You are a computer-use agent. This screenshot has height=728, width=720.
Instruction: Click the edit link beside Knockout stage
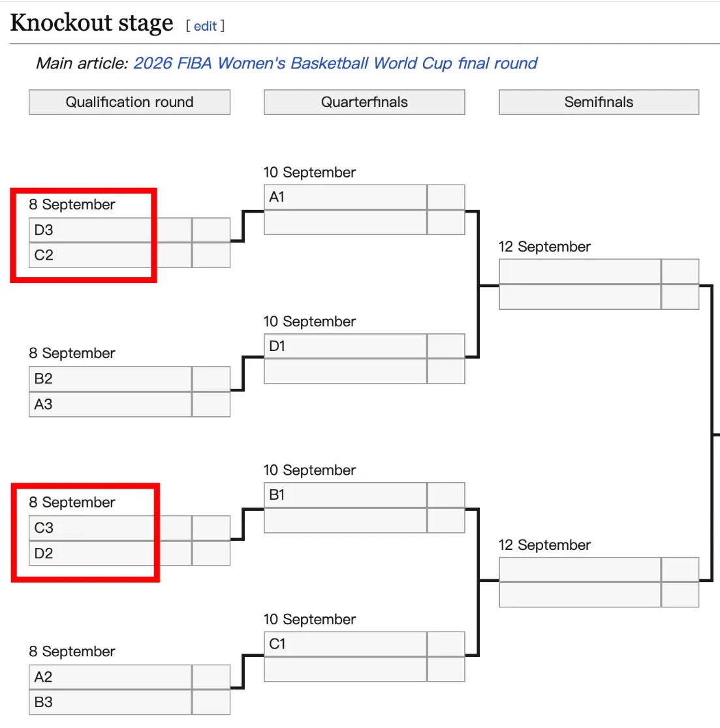(x=205, y=26)
